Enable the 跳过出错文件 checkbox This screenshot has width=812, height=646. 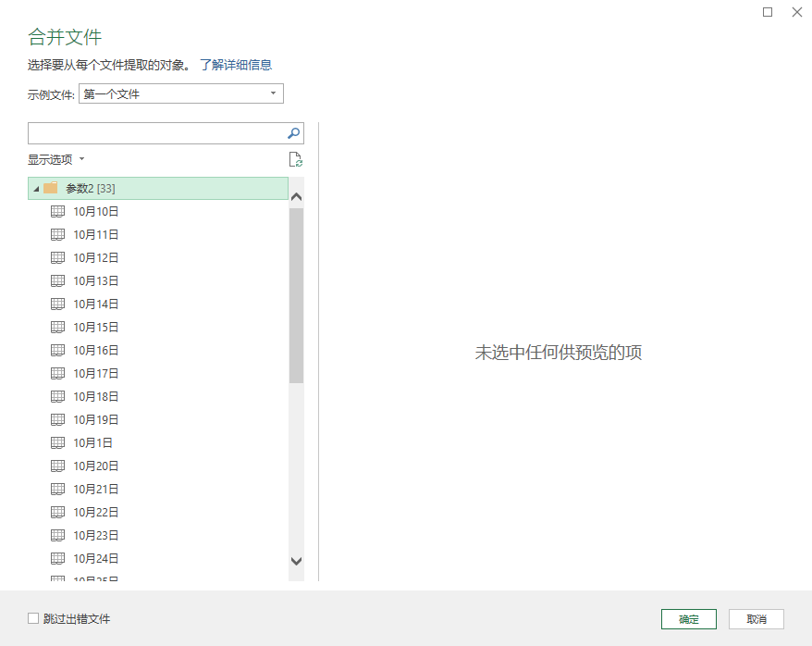point(34,618)
